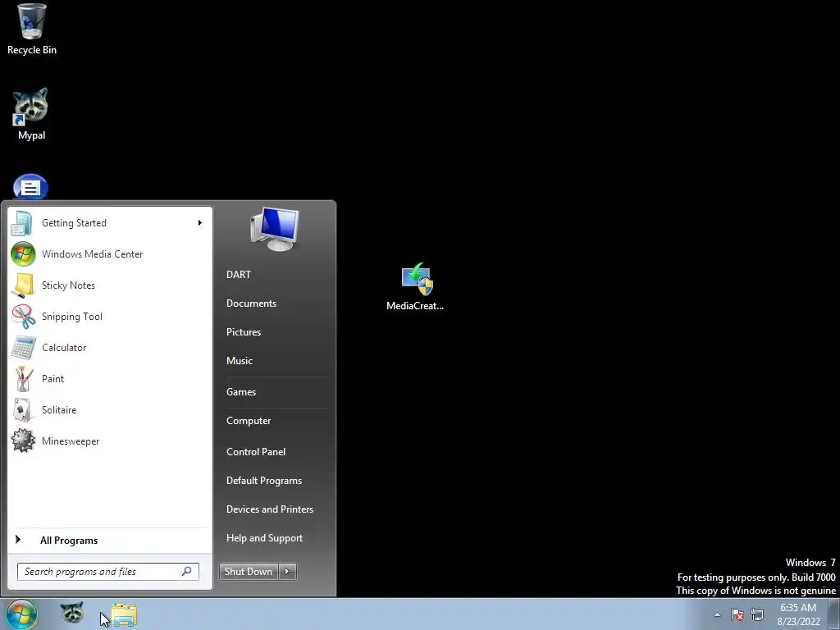The width and height of the screenshot is (840, 630).
Task: Open the Recycle Bin desktop icon
Action: (x=32, y=30)
